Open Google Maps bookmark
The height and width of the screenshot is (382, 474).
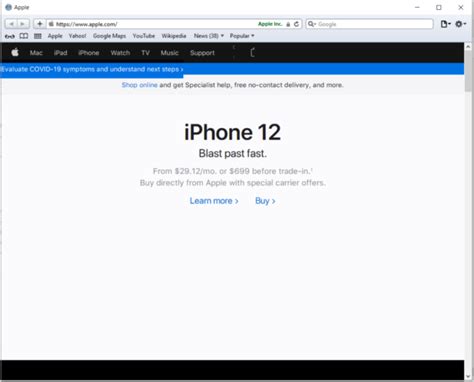click(x=109, y=36)
